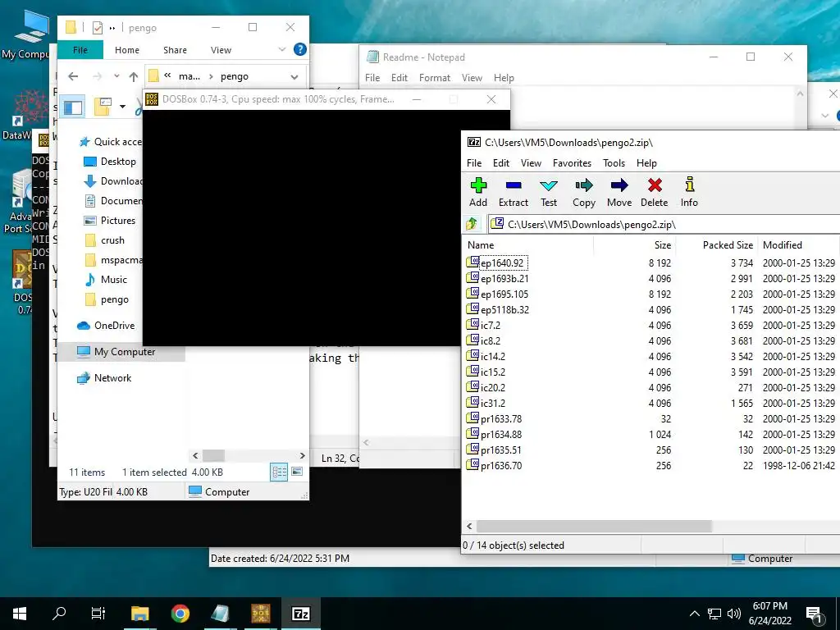This screenshot has width=840, height=630.
Task: Click the Move icon in 7-Zip toolbar
Action: click(x=619, y=186)
